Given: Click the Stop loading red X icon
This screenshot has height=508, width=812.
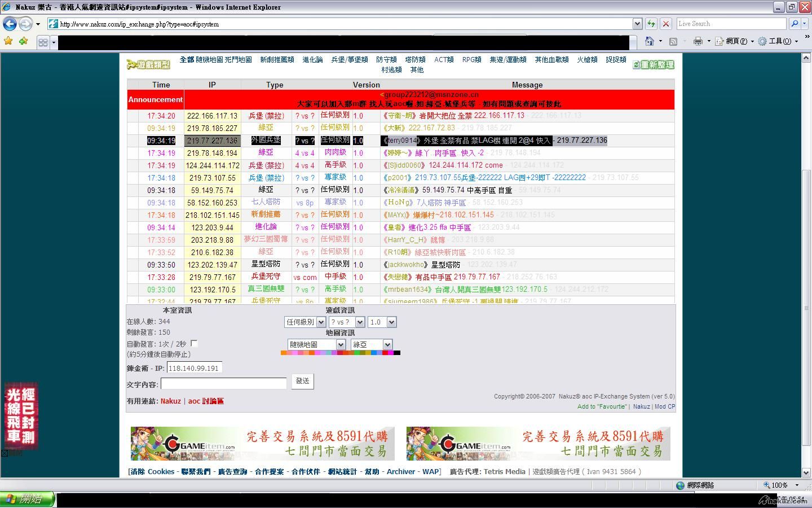Looking at the screenshot, I should click(x=666, y=24).
